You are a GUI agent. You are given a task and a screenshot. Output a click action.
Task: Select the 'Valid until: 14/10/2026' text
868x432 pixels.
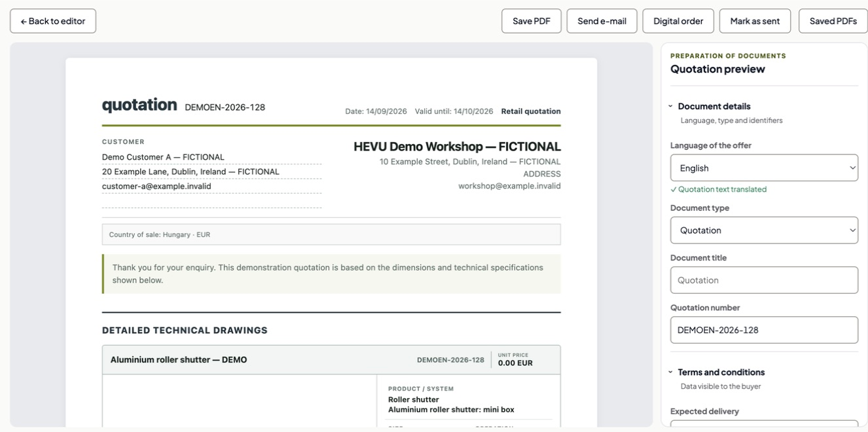(454, 111)
